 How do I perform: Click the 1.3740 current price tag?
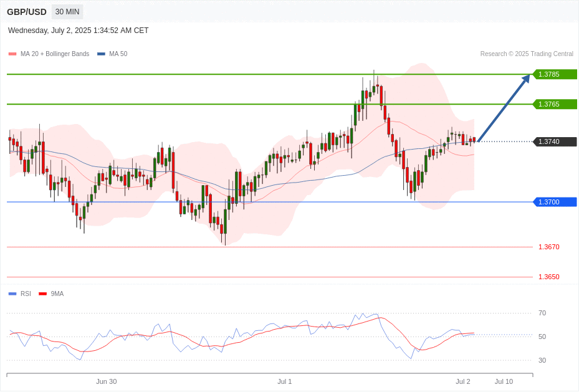point(555,141)
